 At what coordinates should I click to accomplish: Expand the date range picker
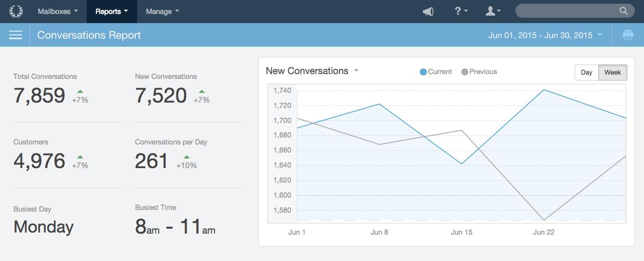click(545, 35)
